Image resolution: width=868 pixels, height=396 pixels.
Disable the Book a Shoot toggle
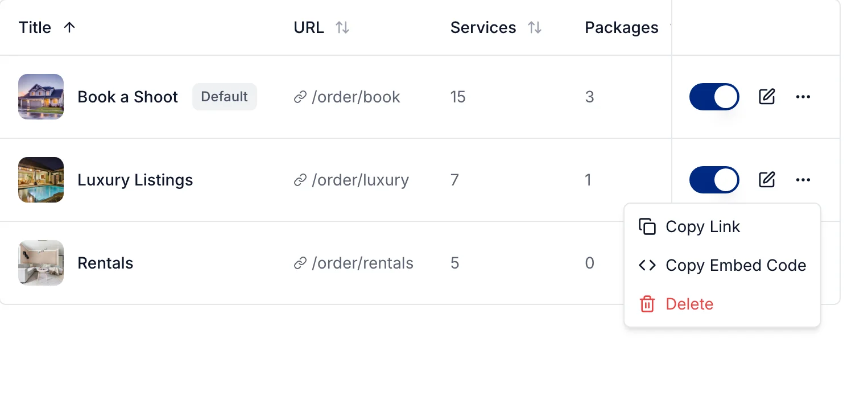714,97
